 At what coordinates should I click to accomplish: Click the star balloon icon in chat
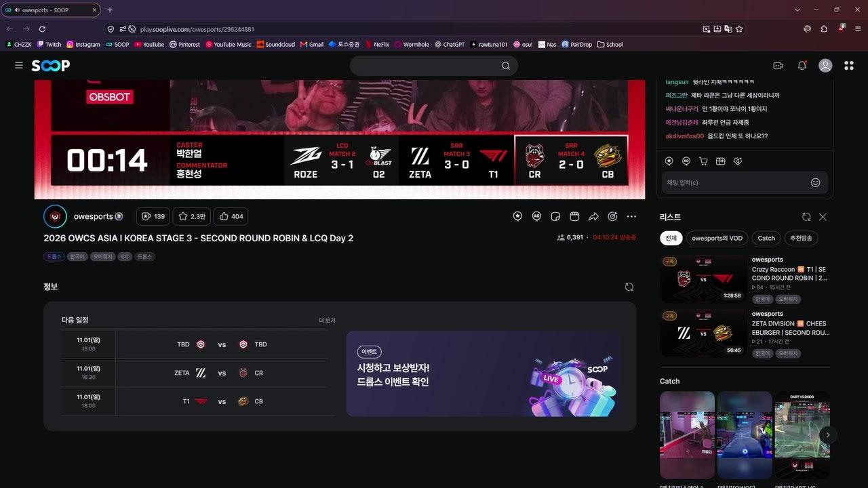[x=669, y=161]
